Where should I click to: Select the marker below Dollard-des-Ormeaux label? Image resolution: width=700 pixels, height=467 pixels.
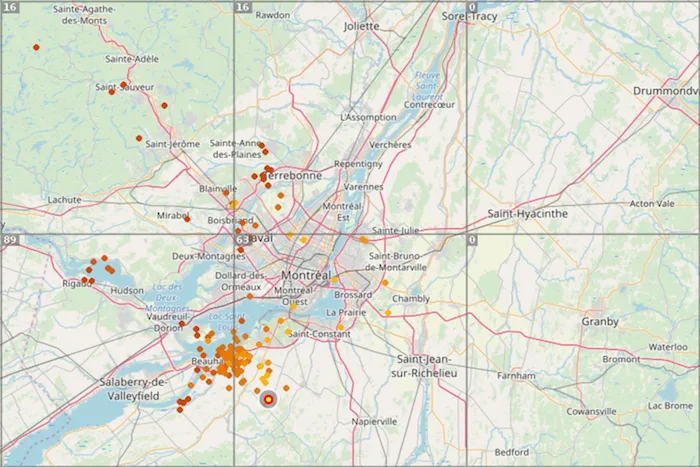[250, 296]
